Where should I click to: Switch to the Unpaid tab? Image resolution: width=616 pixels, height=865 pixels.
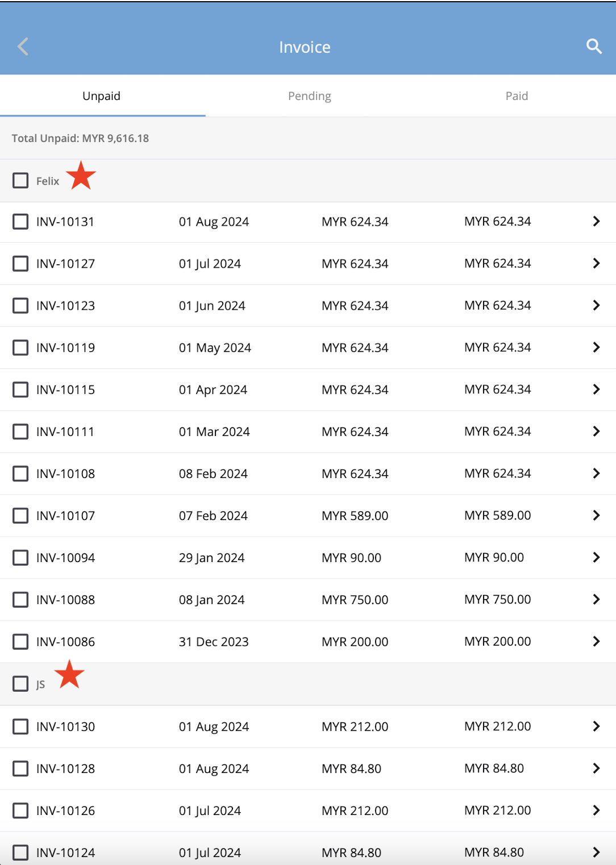[102, 96]
